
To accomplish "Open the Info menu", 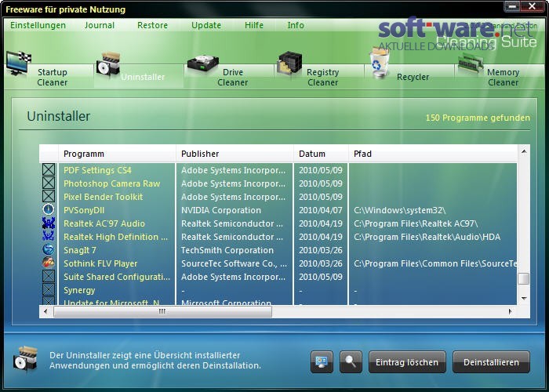I will point(296,26).
